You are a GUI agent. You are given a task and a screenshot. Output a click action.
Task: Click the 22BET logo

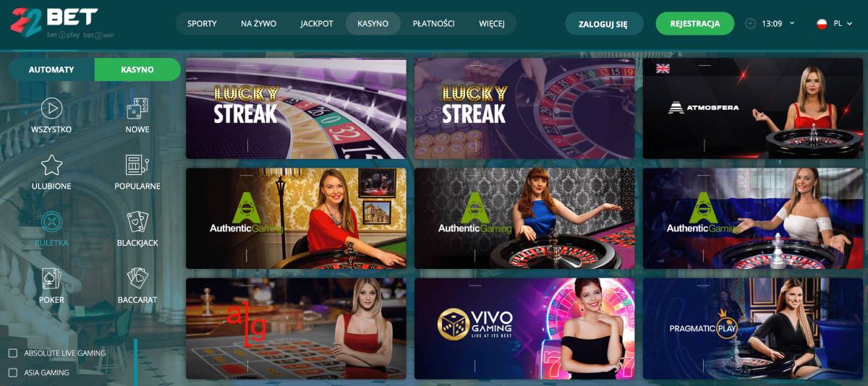click(x=62, y=23)
